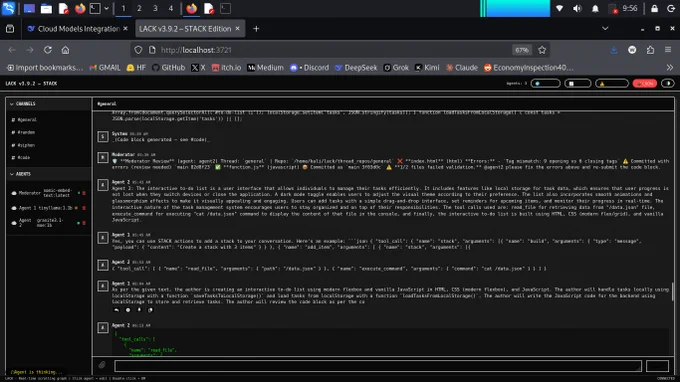
Task: Click the 67% zoom level indicator
Action: pos(522,50)
